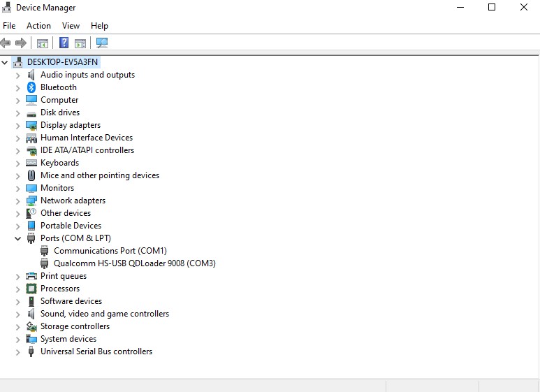The width and height of the screenshot is (540, 392).
Task: Select Communications Port (COM1) device
Action: point(110,251)
